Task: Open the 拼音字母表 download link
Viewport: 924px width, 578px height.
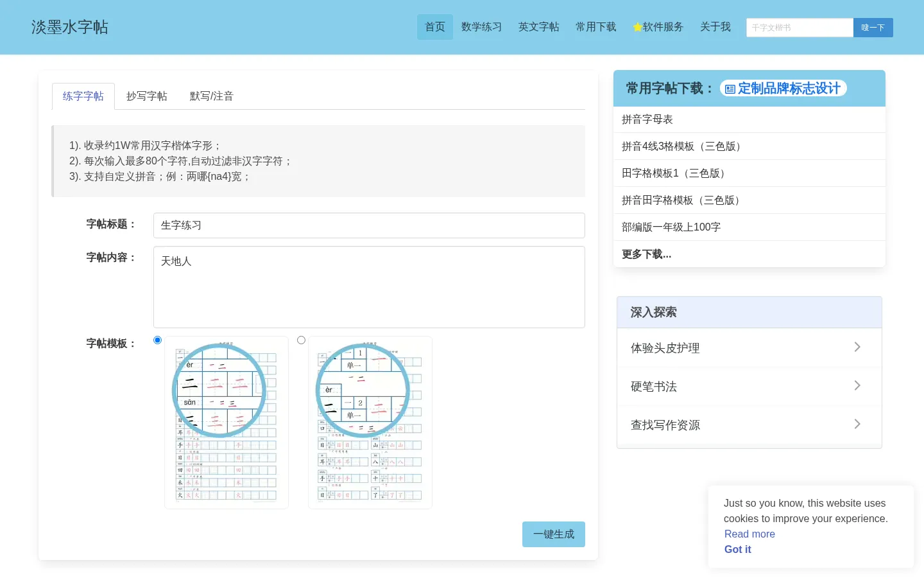Action: point(749,119)
